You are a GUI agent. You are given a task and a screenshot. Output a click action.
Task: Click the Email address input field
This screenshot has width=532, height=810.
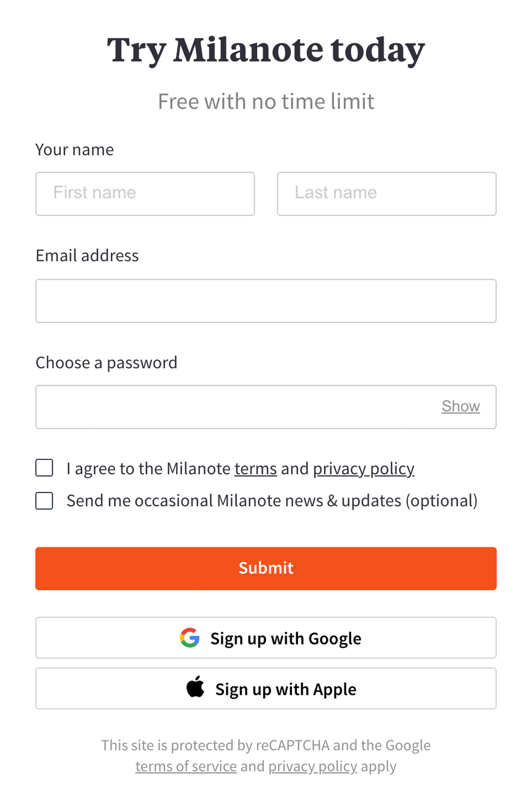266,300
